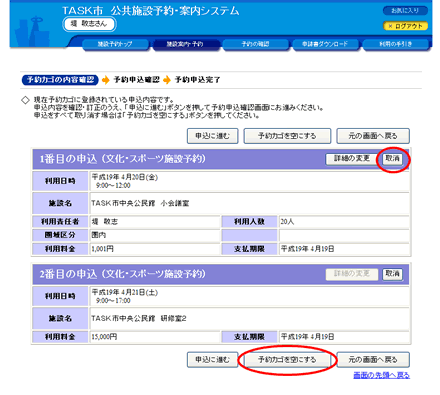The image size is (440, 395).
Task: Cancel the second application with 取消
Action: tap(393, 274)
